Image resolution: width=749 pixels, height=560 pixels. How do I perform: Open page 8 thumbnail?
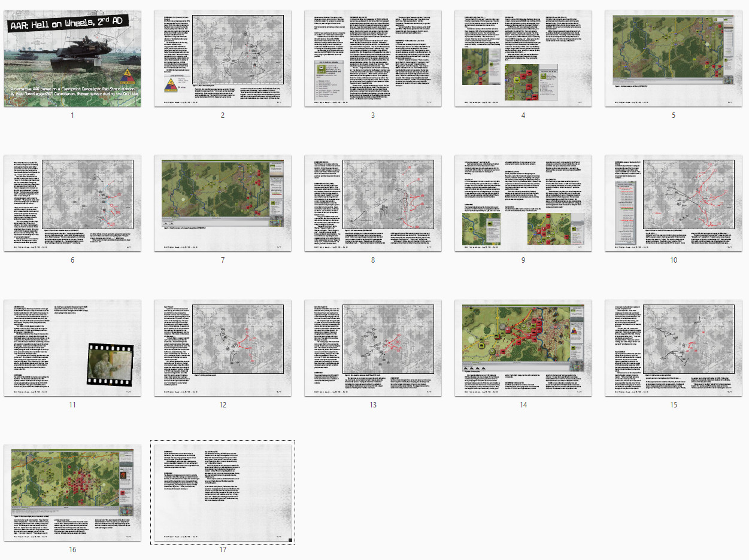[x=373, y=203]
